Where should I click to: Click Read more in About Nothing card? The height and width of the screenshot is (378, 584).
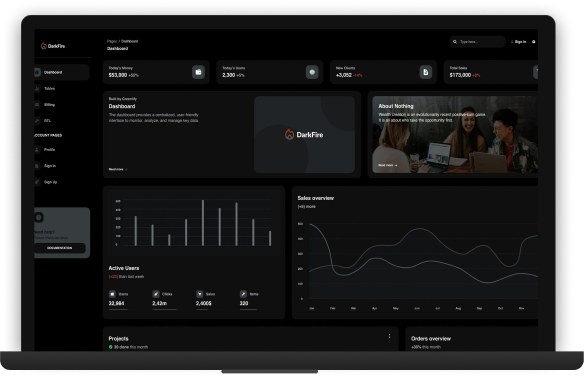[x=388, y=165]
